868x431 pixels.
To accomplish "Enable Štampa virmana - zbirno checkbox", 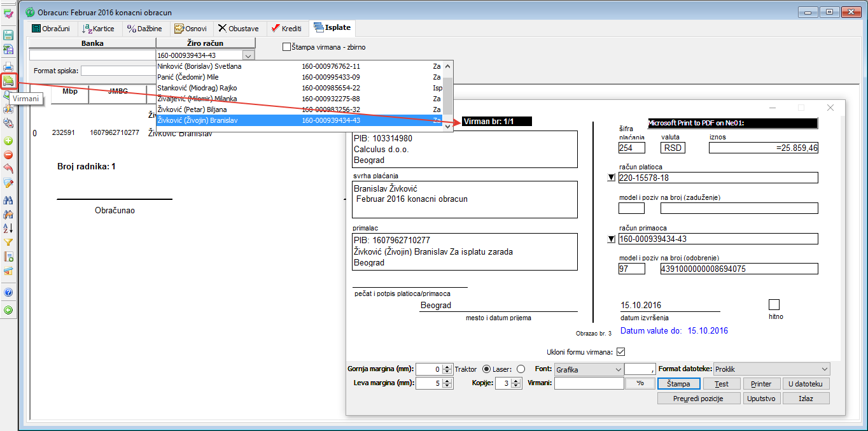I will [286, 46].
